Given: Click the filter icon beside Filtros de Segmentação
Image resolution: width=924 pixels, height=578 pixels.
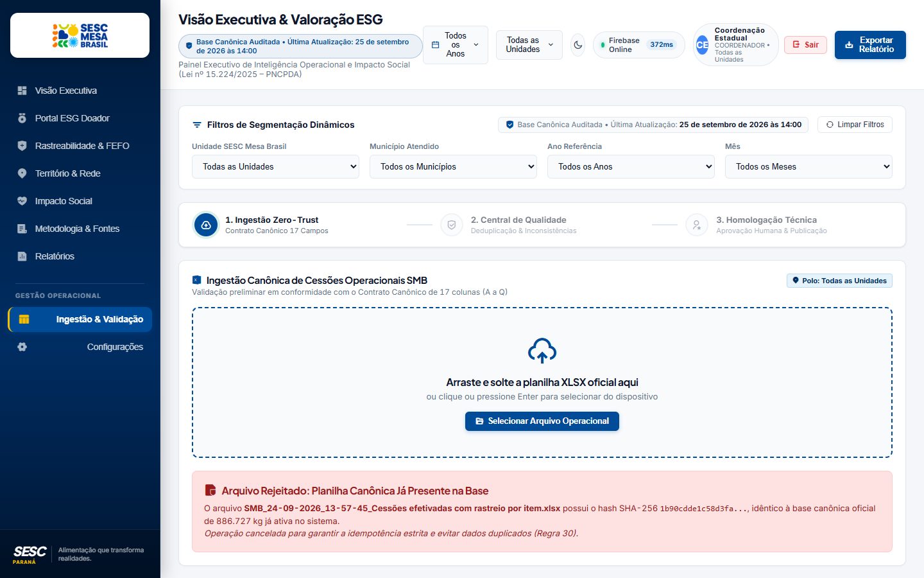Looking at the screenshot, I should click(197, 125).
